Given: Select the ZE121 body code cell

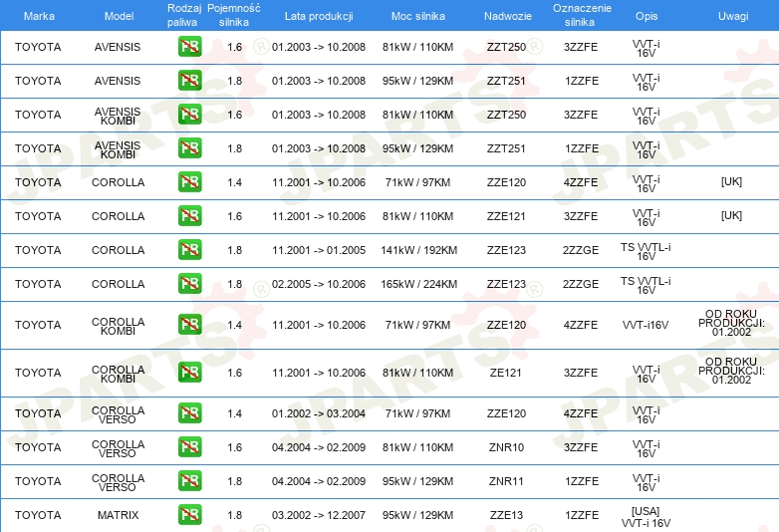Looking at the screenshot, I should tap(506, 373).
